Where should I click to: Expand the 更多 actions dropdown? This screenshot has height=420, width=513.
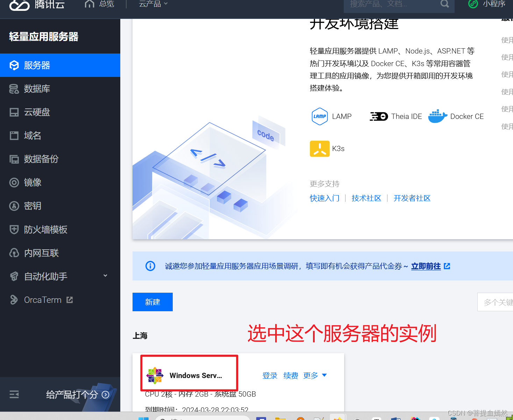tap(315, 376)
